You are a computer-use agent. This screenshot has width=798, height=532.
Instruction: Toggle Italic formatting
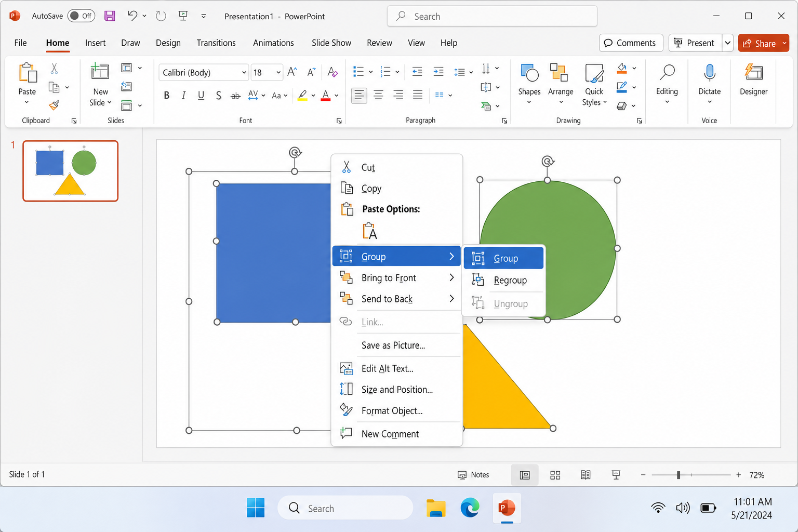(x=183, y=95)
